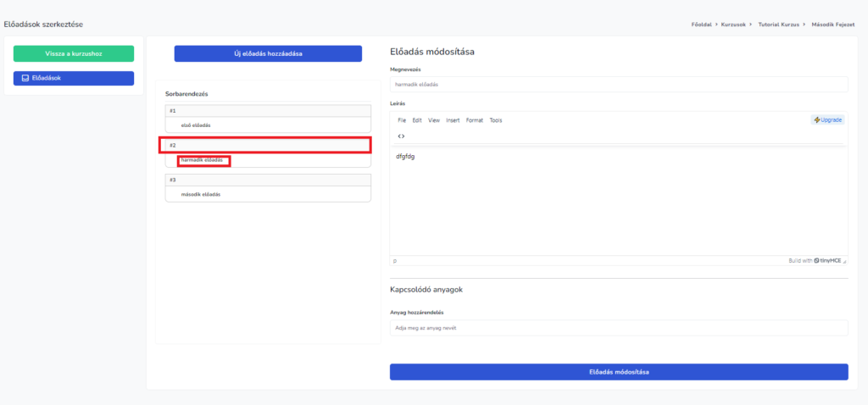Viewport: 868px width, 405px height.
Task: Click the tinyMCE logo in editor footer
Action: (x=826, y=261)
